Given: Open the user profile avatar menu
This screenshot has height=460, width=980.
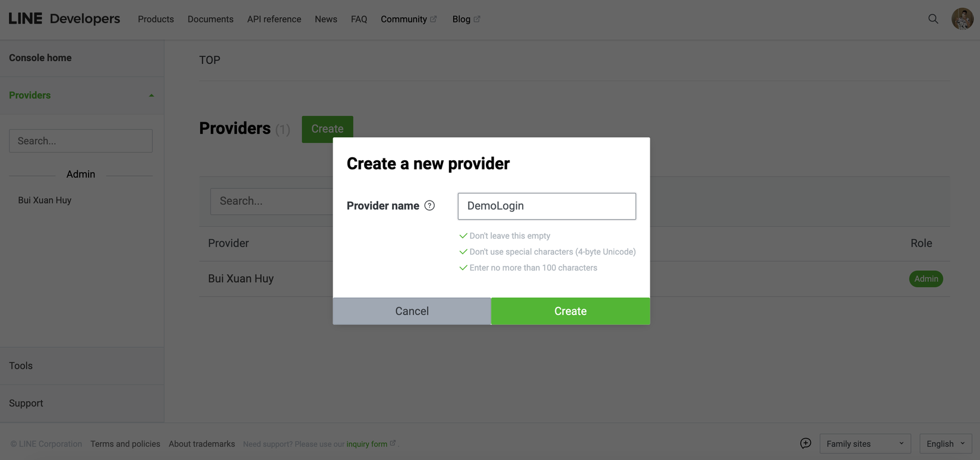Looking at the screenshot, I should (x=962, y=19).
